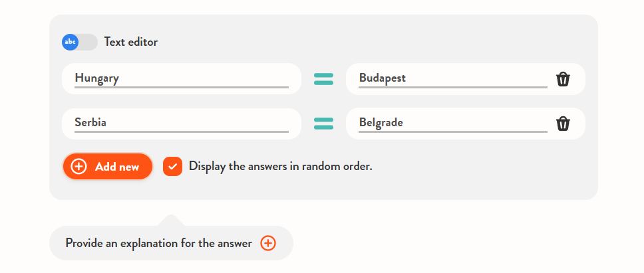Viewport: 644px width, 273px height.
Task: Click the plus circle icon in Add new
Action: [x=79, y=167]
